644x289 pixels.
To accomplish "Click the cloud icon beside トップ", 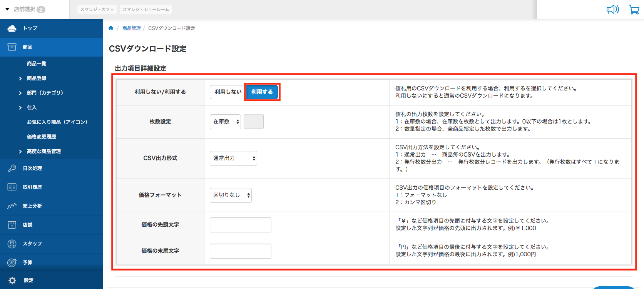I will pyautogui.click(x=12, y=28).
